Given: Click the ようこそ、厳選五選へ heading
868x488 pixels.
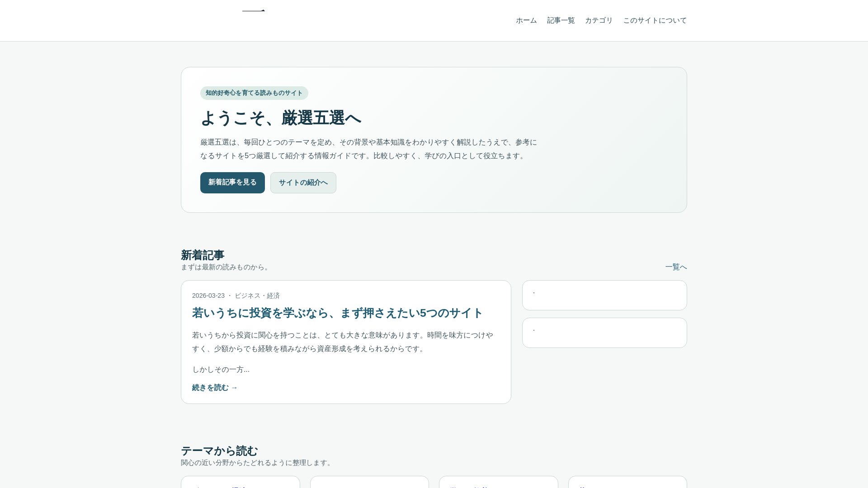Looking at the screenshot, I should point(281,118).
